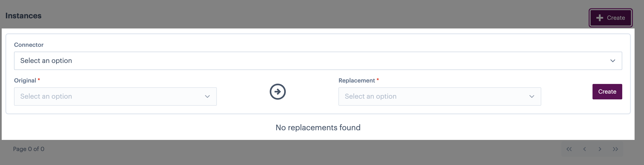Click the Connector field label

point(29,45)
